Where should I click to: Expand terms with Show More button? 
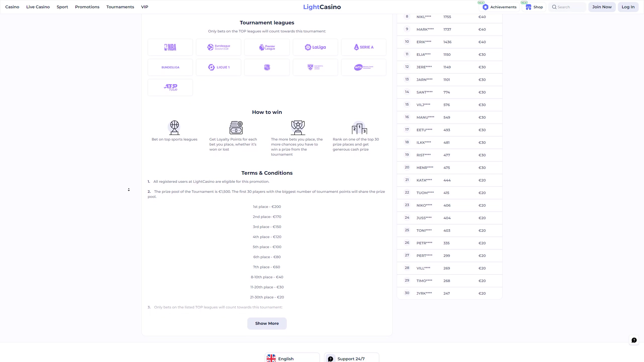point(267,323)
